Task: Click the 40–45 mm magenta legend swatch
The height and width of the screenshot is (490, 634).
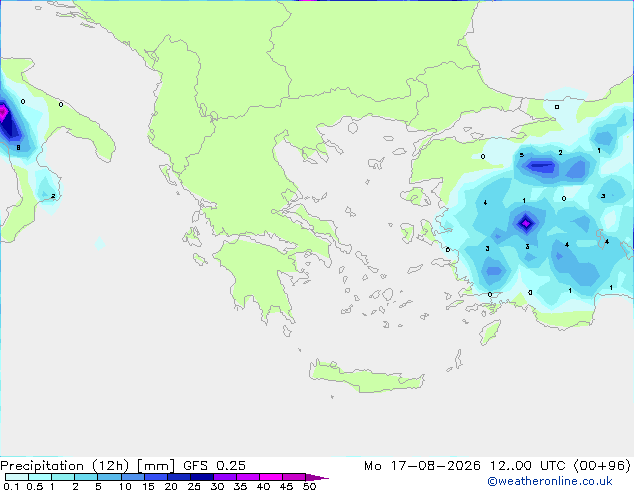Action: 271,477
